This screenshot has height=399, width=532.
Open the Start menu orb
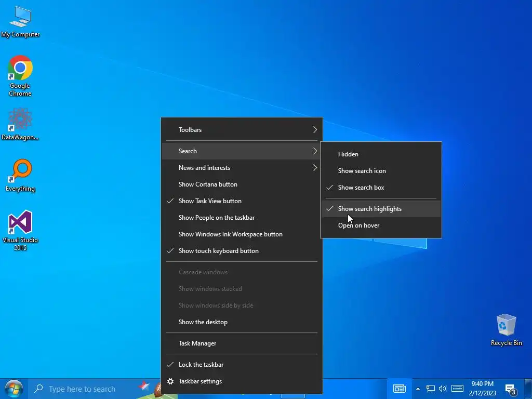click(x=14, y=389)
